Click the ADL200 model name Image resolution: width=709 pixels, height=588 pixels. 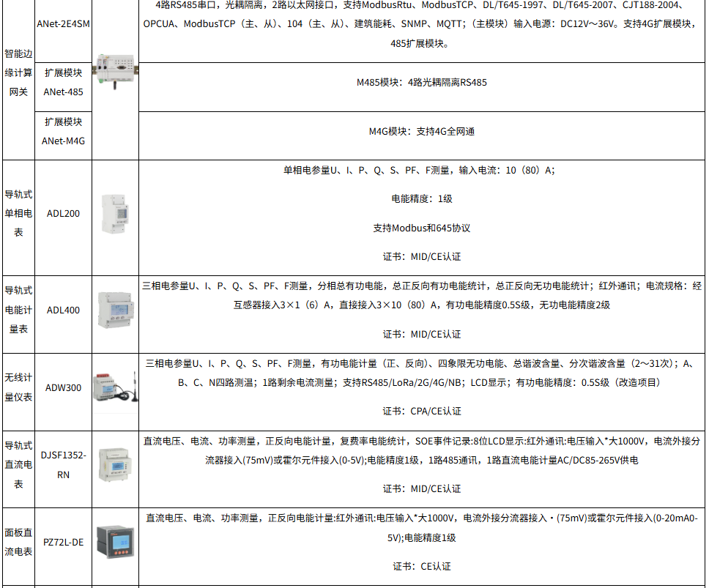click(63, 214)
